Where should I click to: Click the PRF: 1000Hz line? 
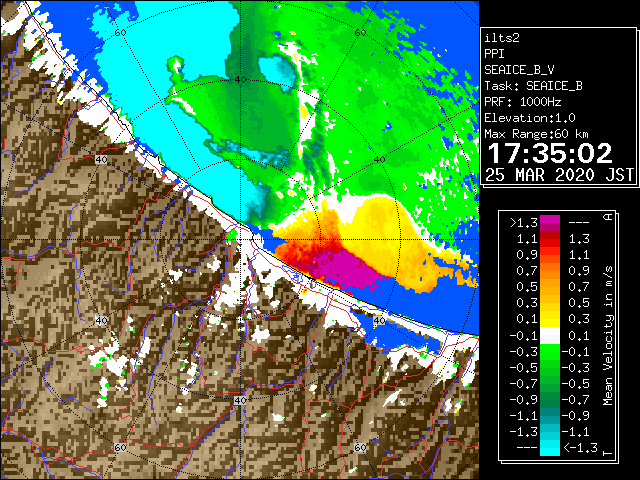point(523,102)
